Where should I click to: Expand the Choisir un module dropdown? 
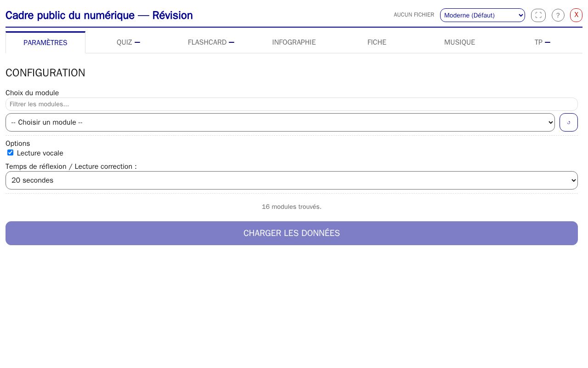click(x=280, y=122)
